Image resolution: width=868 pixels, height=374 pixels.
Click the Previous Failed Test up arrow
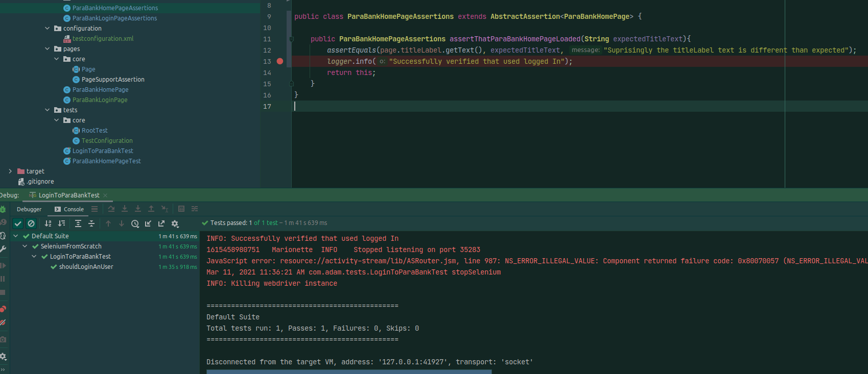108,223
